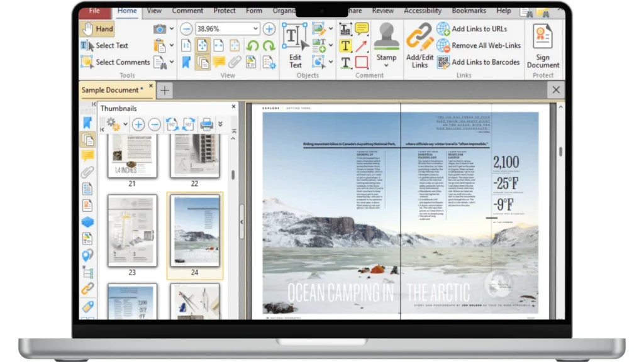The height and width of the screenshot is (362, 644).
Task: Select page 23 thumbnail
Action: [x=132, y=230]
